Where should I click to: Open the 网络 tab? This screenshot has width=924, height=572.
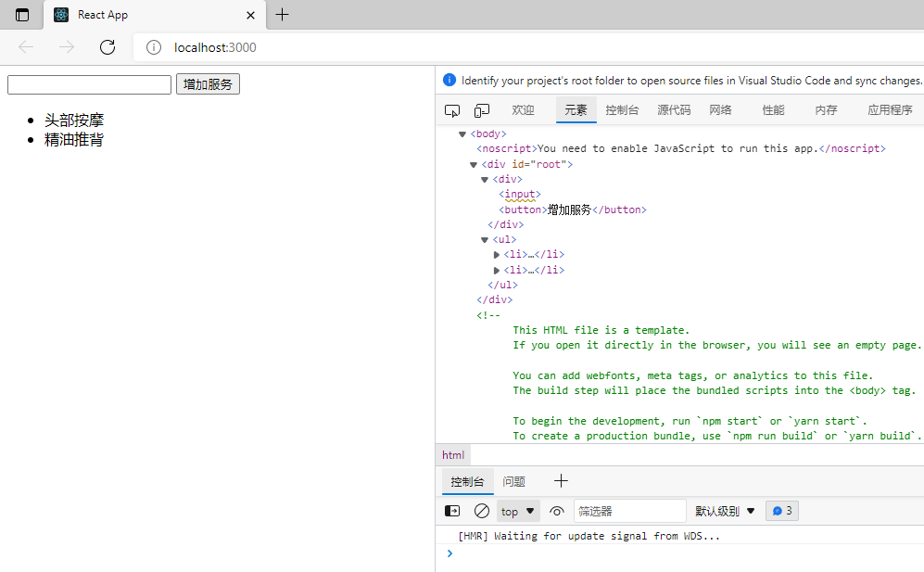pos(720,110)
